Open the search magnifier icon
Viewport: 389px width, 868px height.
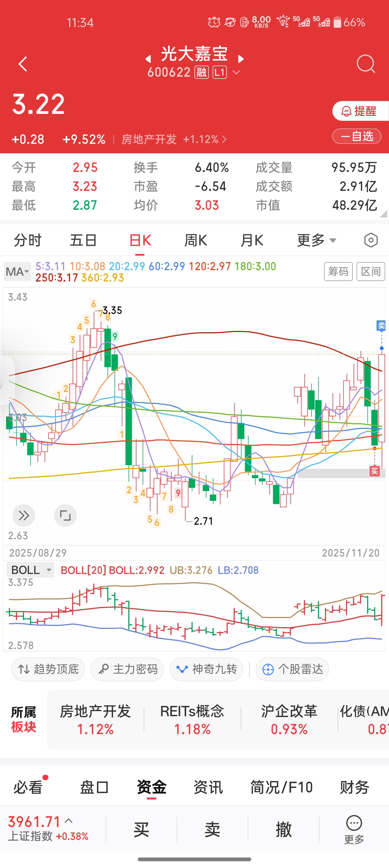click(366, 64)
